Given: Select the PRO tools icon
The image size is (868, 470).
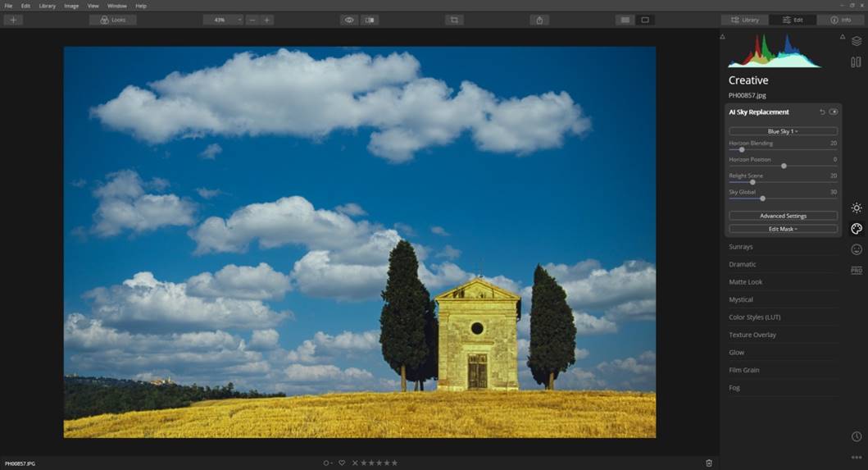Looking at the screenshot, I should click(857, 270).
